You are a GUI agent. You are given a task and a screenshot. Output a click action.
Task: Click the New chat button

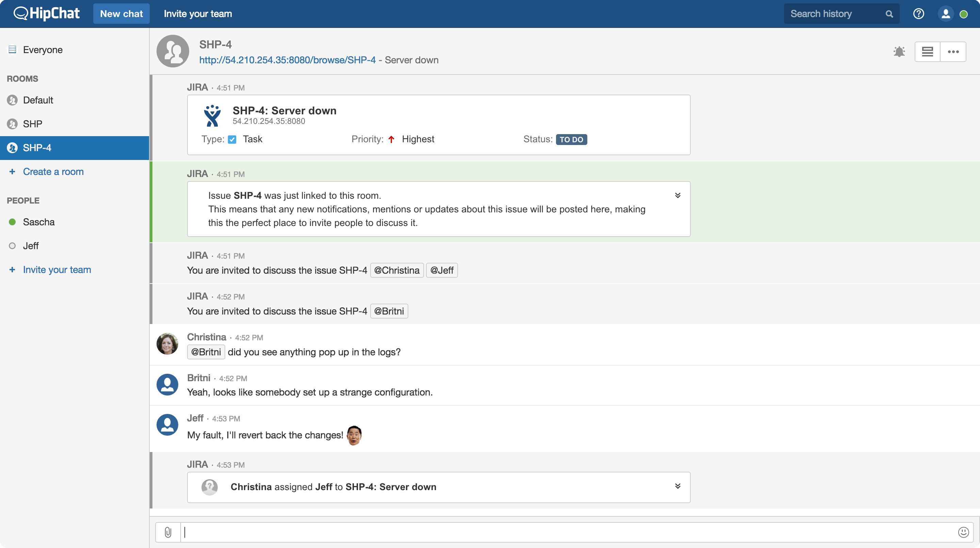pos(121,14)
